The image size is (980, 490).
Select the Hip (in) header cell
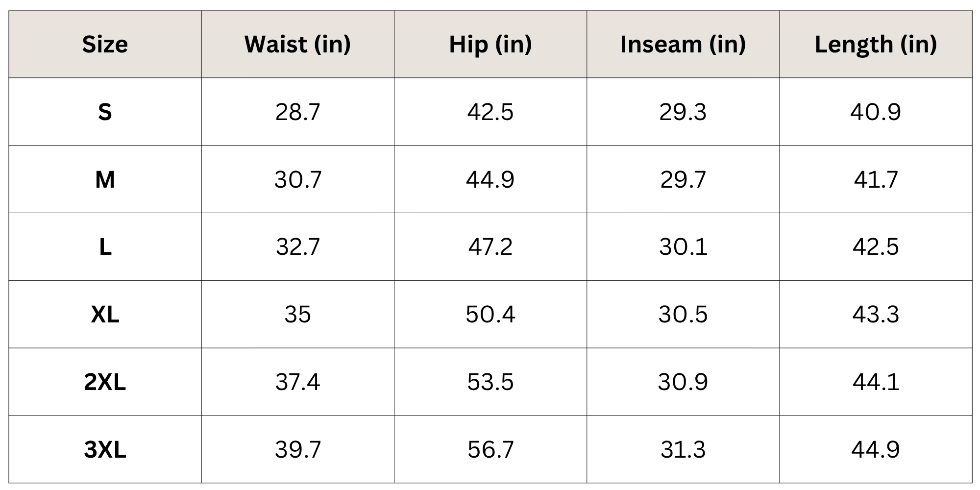pos(490,44)
